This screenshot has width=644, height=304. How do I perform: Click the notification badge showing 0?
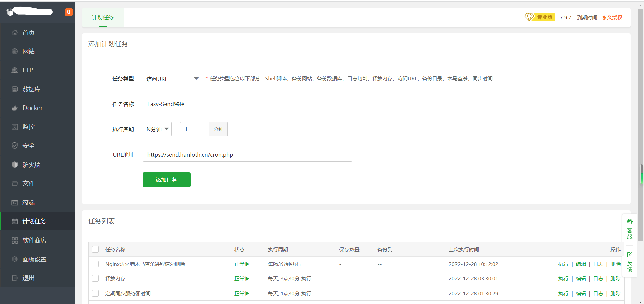pos(69,12)
